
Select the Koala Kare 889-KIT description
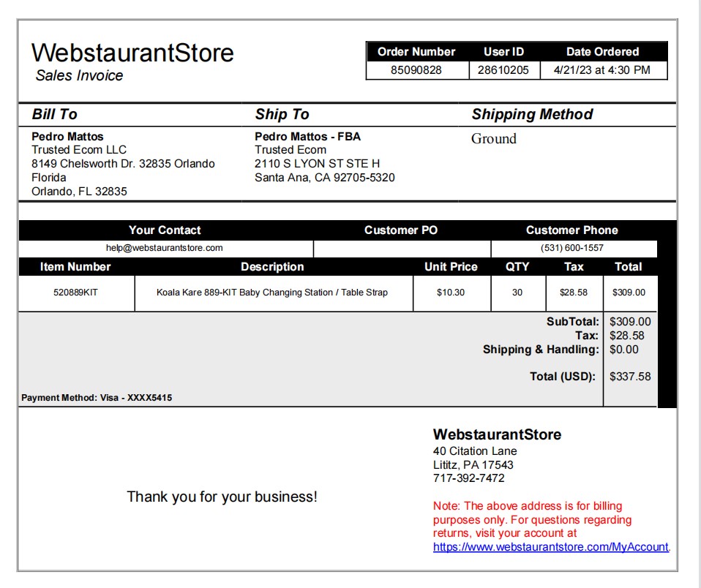point(271,293)
